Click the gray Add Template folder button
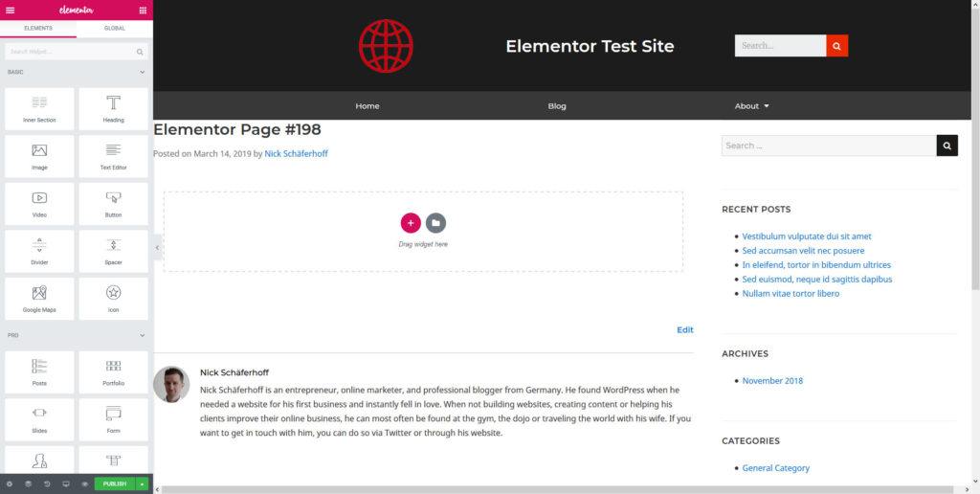 point(435,223)
